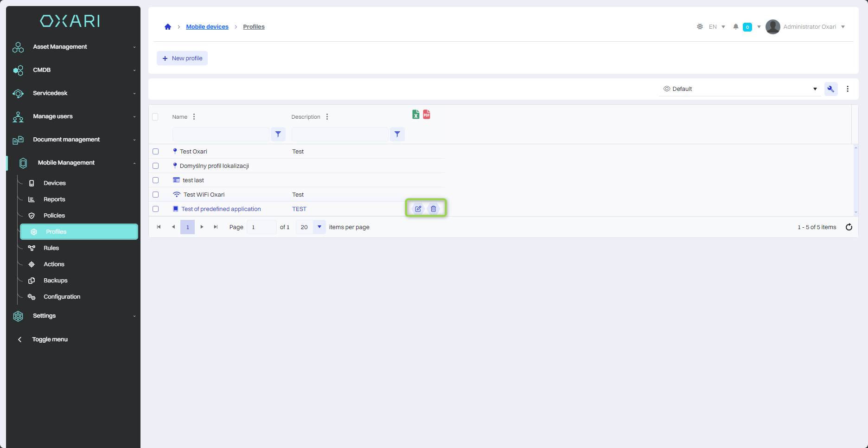Refresh the profiles table
The width and height of the screenshot is (868, 448).
pos(849,227)
